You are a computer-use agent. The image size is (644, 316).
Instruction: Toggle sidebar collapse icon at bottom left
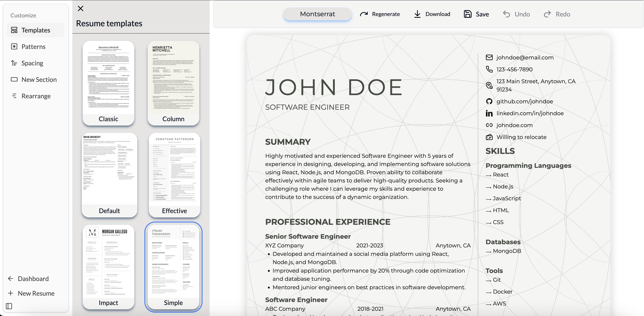coord(9,306)
